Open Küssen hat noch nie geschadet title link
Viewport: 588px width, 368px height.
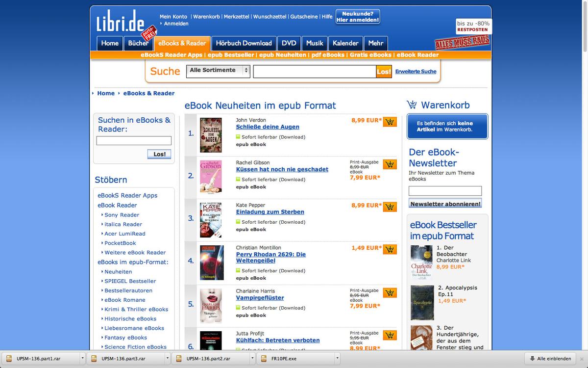point(282,169)
